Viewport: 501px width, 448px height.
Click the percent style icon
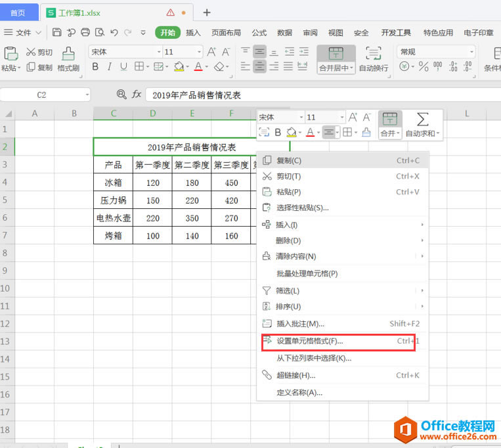424,66
